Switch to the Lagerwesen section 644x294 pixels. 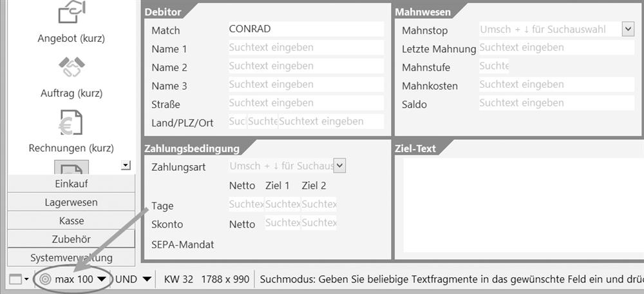click(x=71, y=202)
